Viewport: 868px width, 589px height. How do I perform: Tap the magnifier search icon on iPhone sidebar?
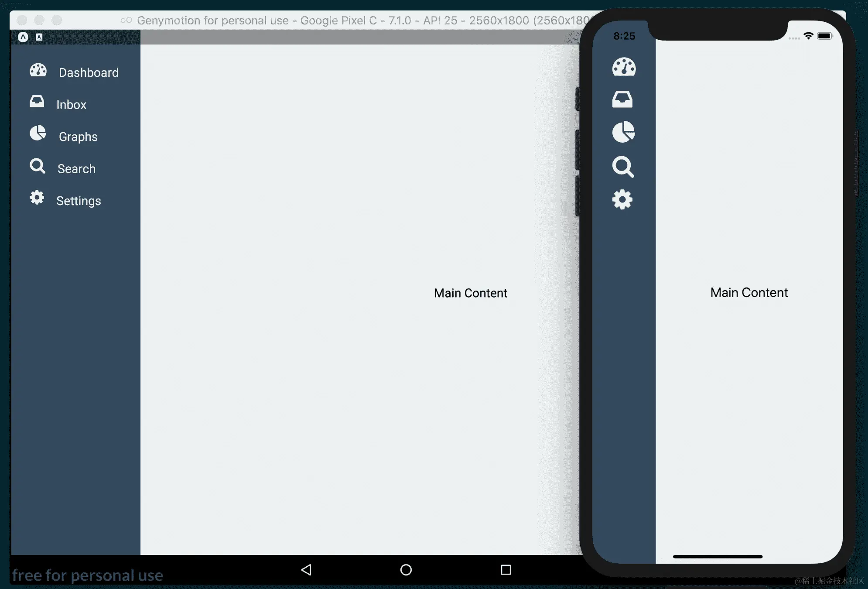click(623, 167)
